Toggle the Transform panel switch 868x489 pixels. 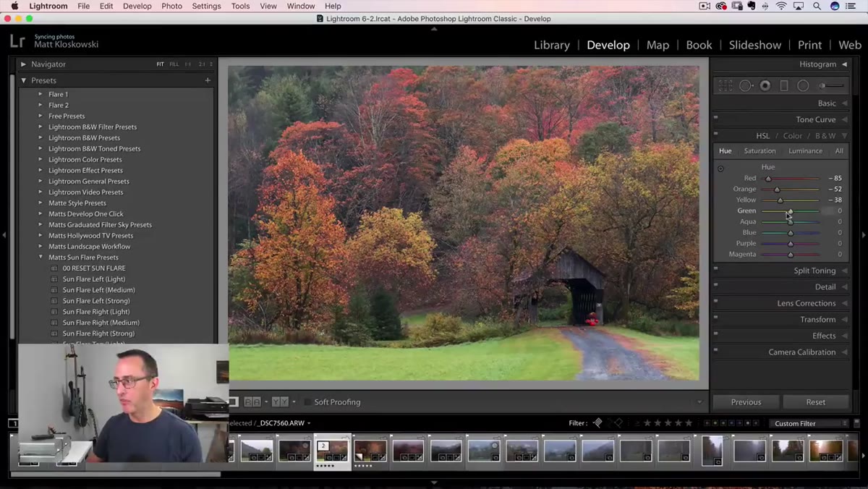point(715,318)
